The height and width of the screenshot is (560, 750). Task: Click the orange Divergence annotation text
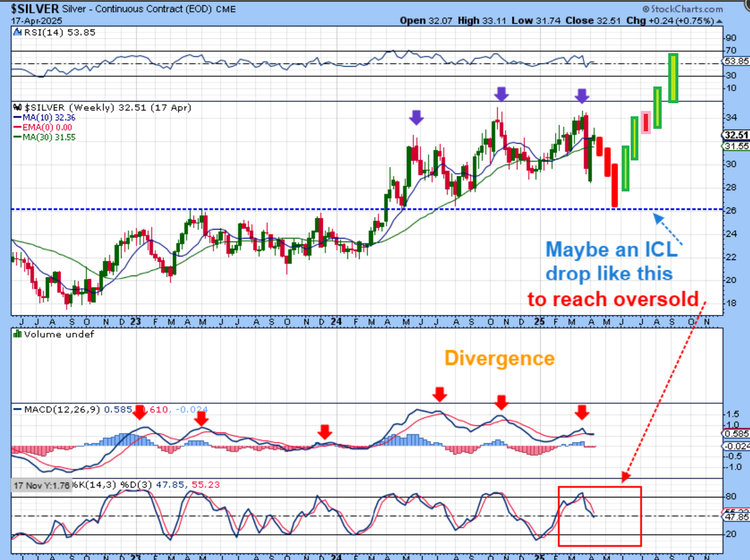pyautogui.click(x=500, y=358)
